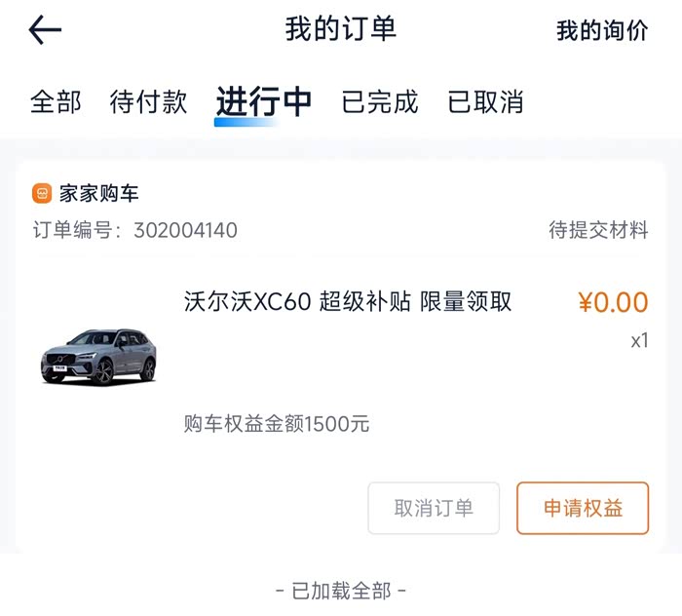Select the 进行中 tab
The image size is (682, 616).
(263, 101)
